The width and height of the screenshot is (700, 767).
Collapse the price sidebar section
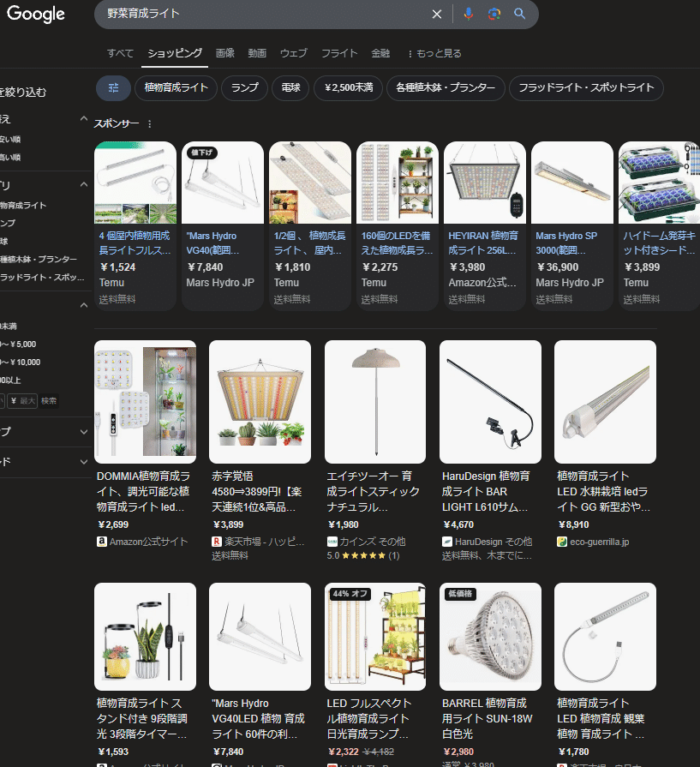84,306
